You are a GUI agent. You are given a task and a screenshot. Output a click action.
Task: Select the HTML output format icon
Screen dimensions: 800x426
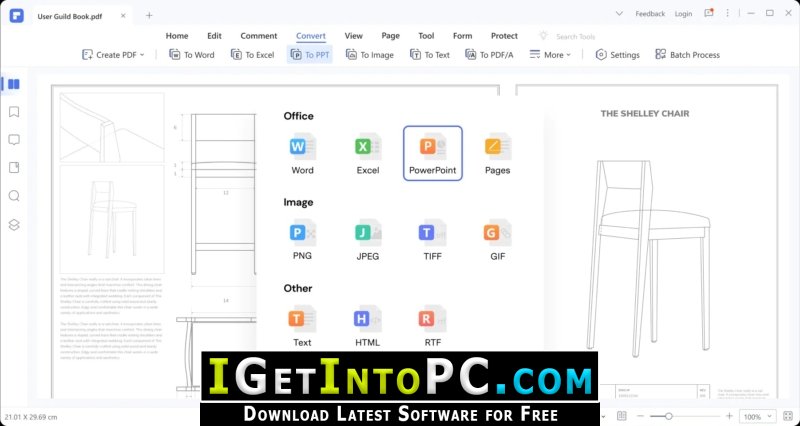(x=368, y=319)
